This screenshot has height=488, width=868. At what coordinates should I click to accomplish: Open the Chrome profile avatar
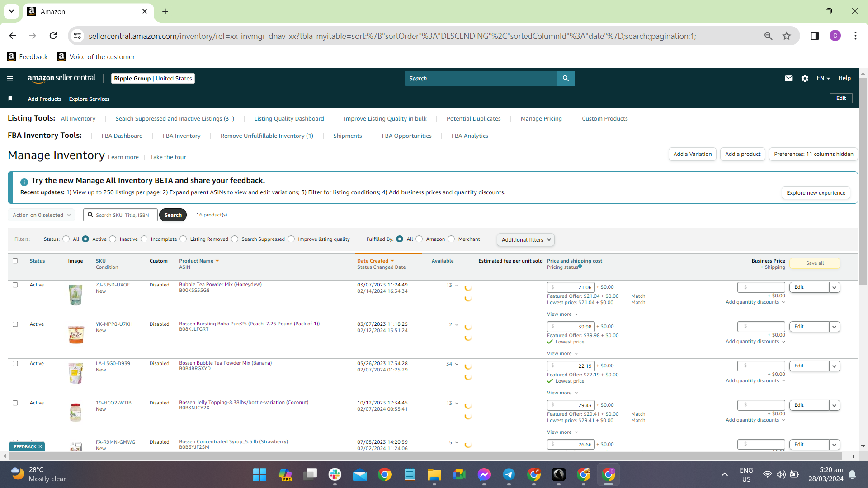pyautogui.click(x=835, y=36)
